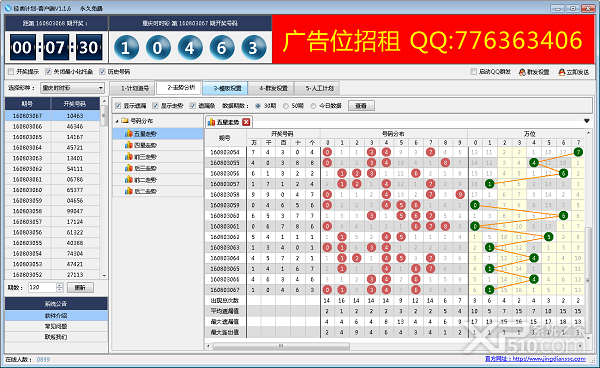Open 四星走势 chart item icon
This screenshot has width=600, height=368.
click(x=129, y=145)
